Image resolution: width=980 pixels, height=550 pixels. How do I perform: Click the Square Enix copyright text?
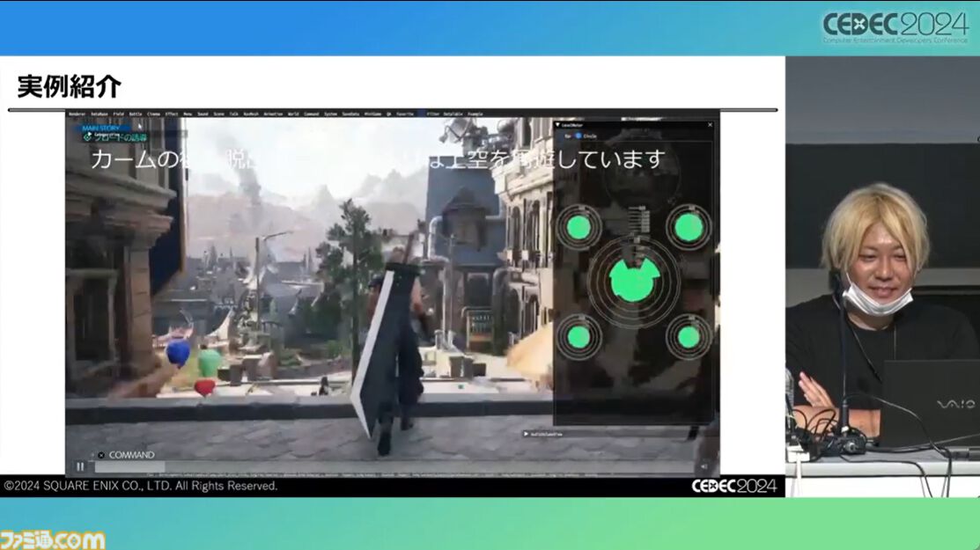[x=141, y=486]
